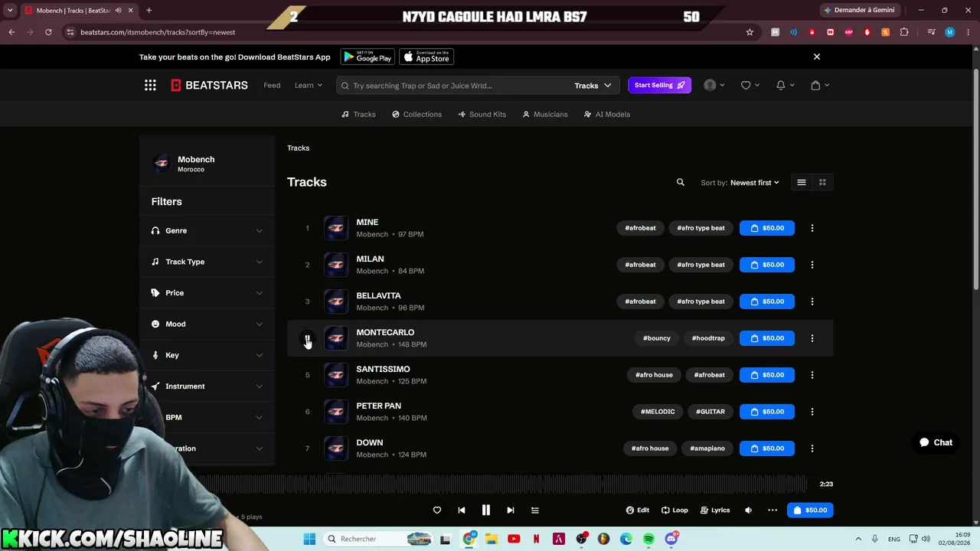Expand the Instrument filter

207,386
